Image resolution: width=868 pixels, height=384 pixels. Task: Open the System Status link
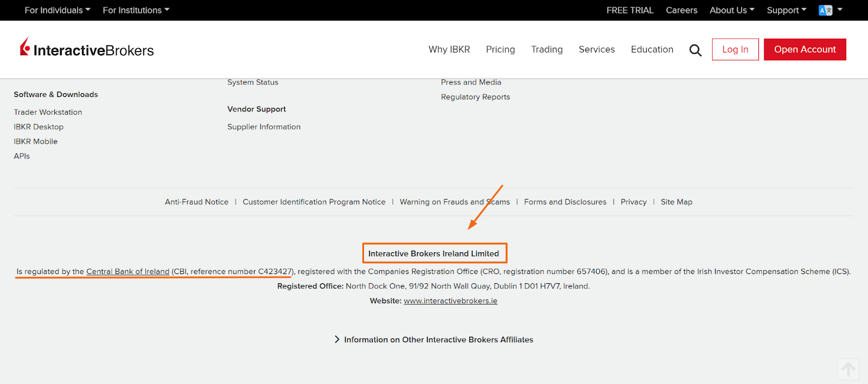coord(253,82)
